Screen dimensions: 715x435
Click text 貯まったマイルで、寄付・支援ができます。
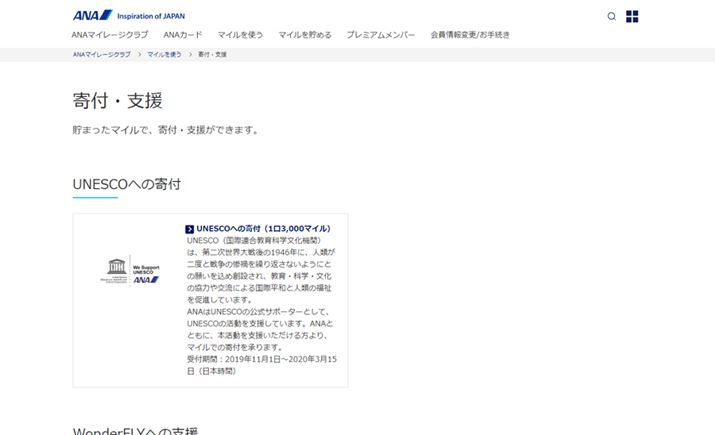click(167, 130)
